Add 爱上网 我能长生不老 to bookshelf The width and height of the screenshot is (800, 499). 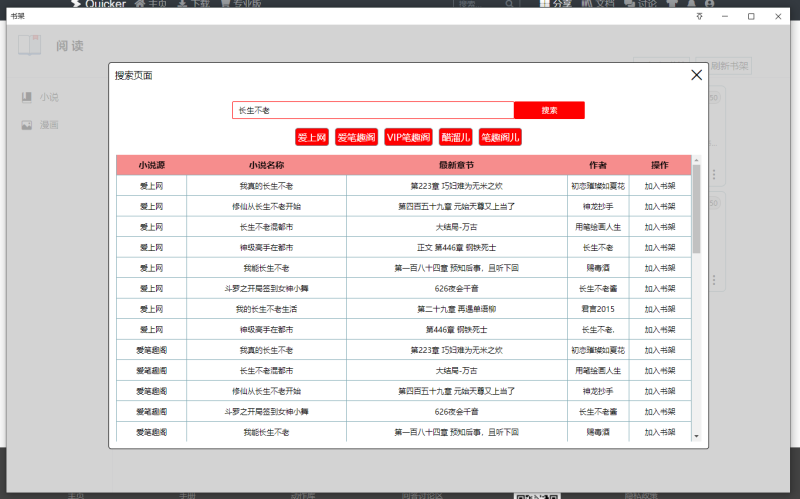660,268
